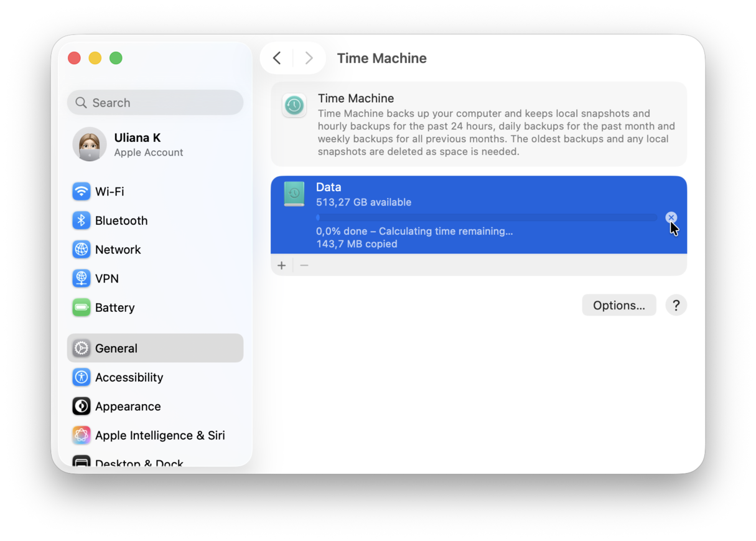
Task: Open VPN settings via its sidebar icon
Action: [82, 278]
